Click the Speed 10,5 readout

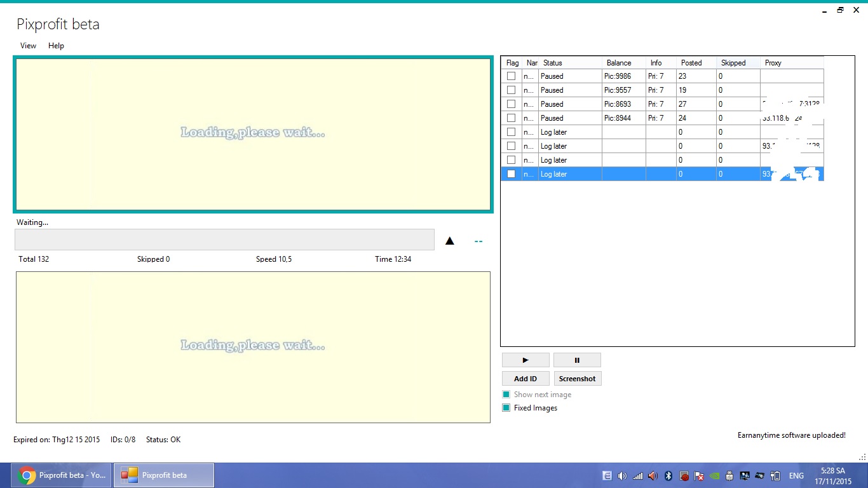[274, 259]
